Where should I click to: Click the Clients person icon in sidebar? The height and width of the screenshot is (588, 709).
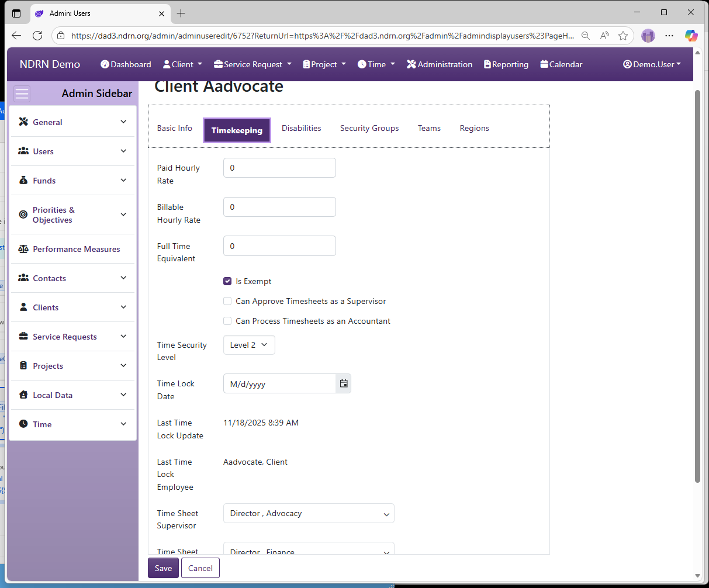23,307
